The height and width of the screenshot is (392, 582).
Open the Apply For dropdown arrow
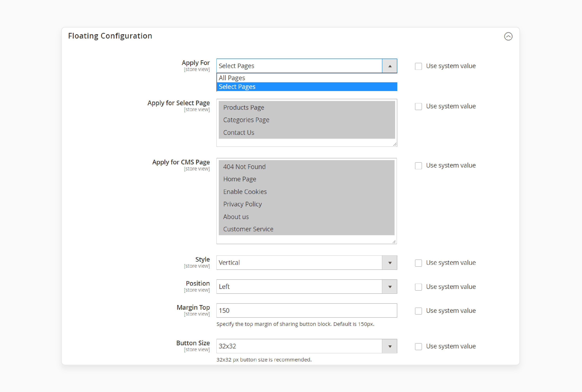pos(389,66)
